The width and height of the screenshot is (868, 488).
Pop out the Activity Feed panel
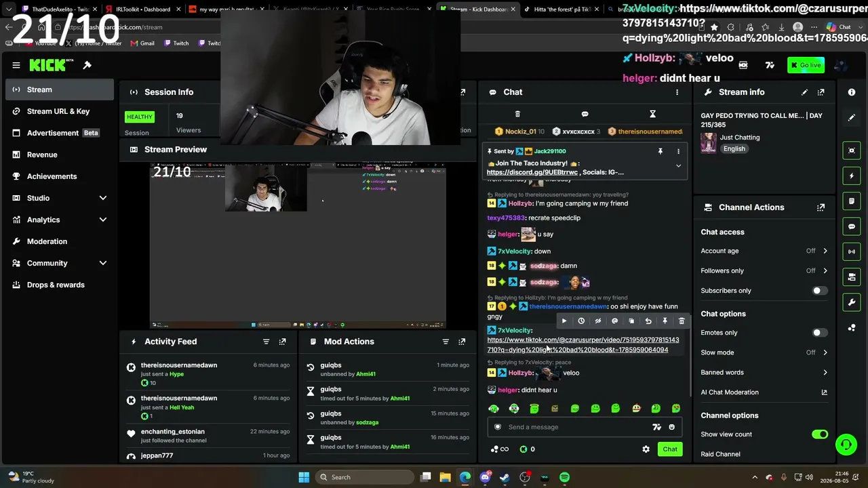point(283,342)
